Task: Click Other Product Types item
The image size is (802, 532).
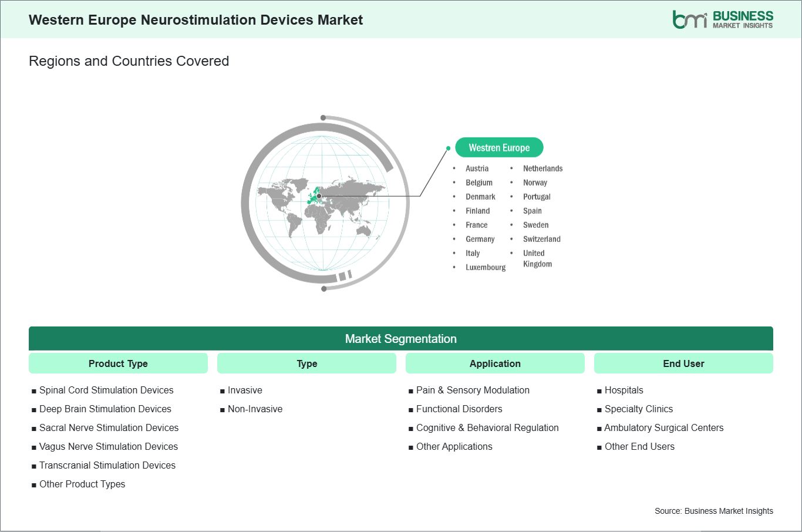Action: [x=82, y=484]
